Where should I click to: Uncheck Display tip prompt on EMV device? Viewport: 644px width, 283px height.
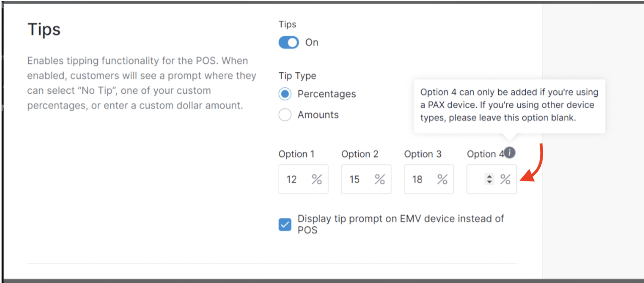(x=285, y=224)
